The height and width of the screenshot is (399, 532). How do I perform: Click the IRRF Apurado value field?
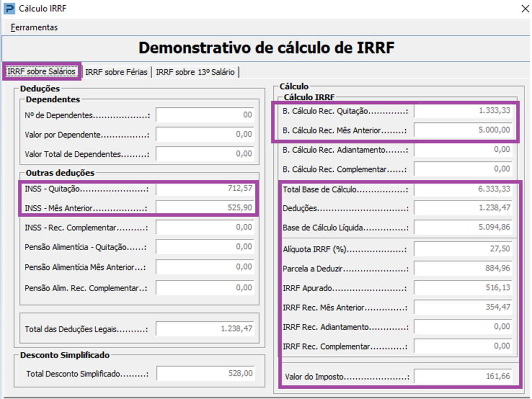[x=464, y=288]
